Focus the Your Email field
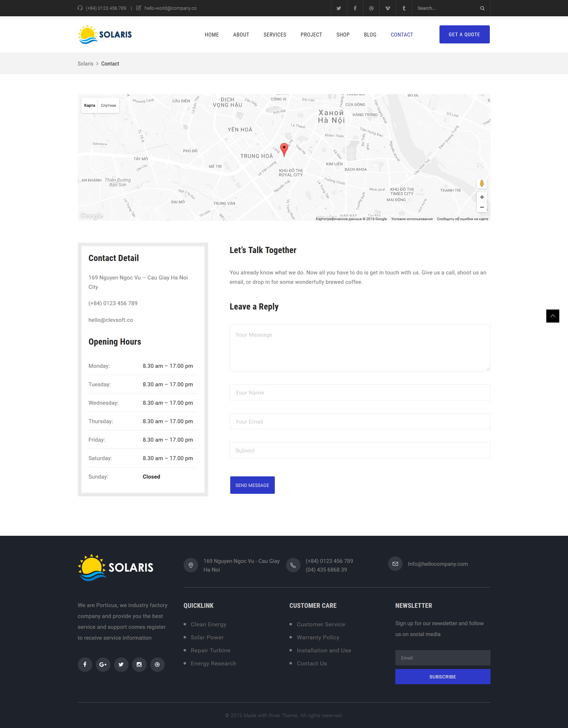The height and width of the screenshot is (728, 568). [x=360, y=421]
